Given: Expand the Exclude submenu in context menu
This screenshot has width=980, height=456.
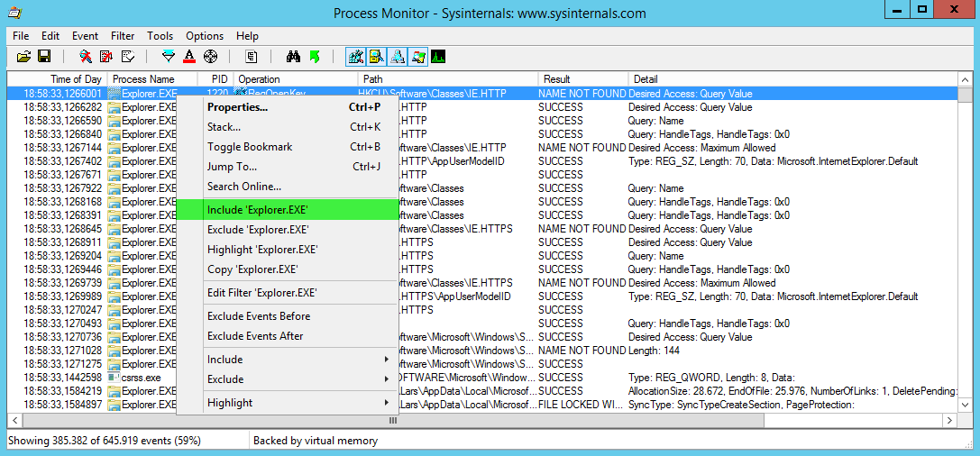Looking at the screenshot, I should pos(288,379).
